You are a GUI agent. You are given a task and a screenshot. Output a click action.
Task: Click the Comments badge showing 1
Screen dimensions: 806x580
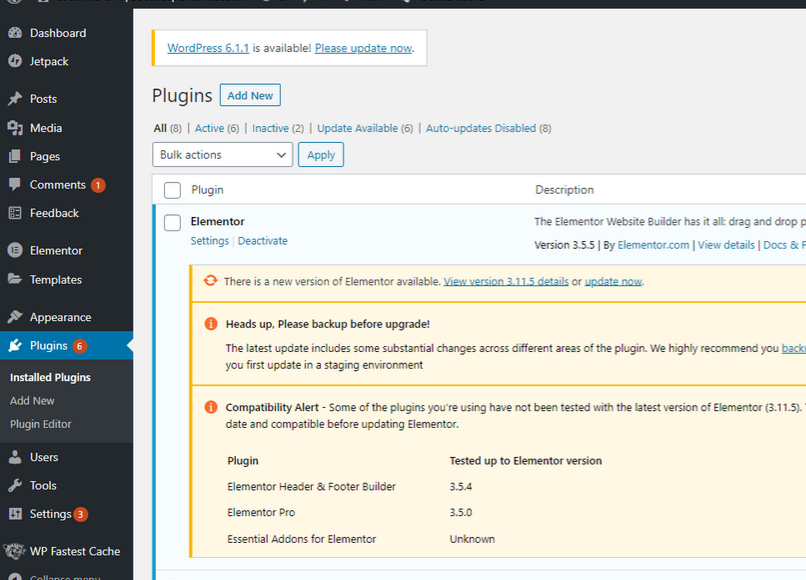(x=98, y=185)
